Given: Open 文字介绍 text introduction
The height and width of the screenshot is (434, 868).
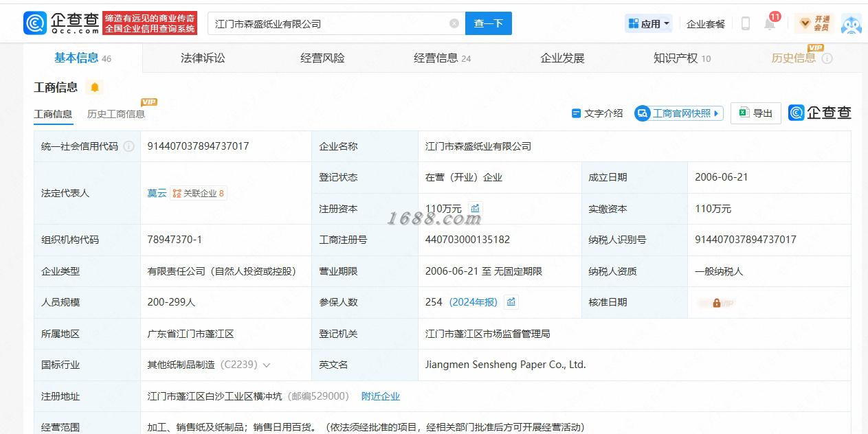Looking at the screenshot, I should pos(597,113).
